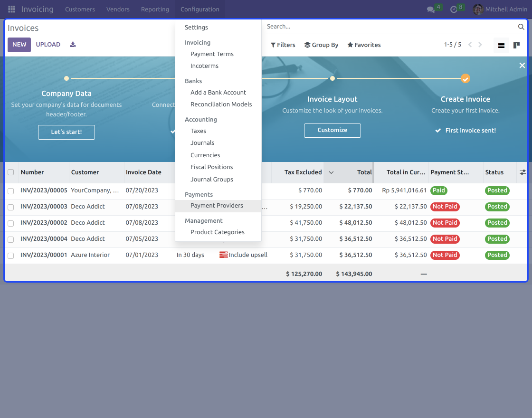The width and height of the screenshot is (532, 418).
Task: Select Journals menu entry
Action: click(202, 143)
